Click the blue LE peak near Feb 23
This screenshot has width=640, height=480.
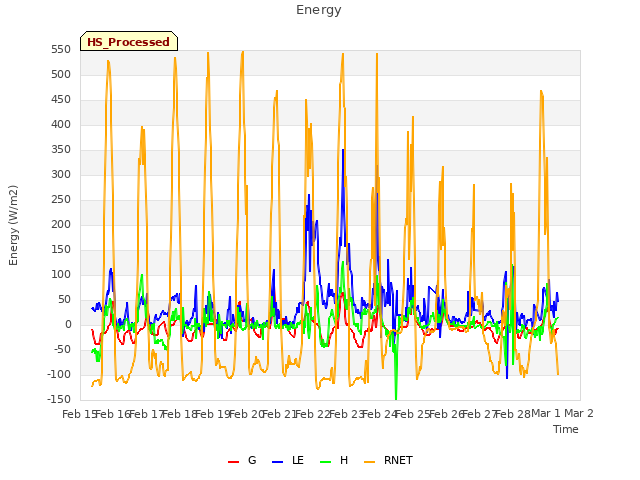[343, 150]
